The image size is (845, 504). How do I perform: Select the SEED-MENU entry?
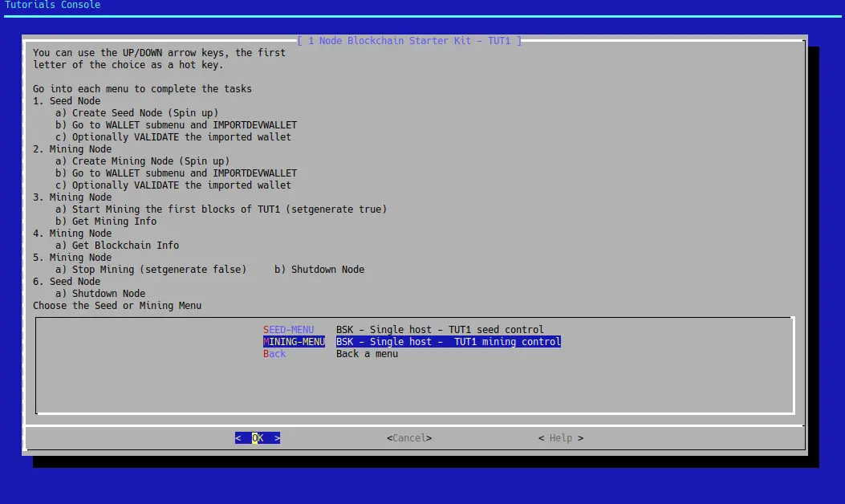pyautogui.click(x=289, y=330)
